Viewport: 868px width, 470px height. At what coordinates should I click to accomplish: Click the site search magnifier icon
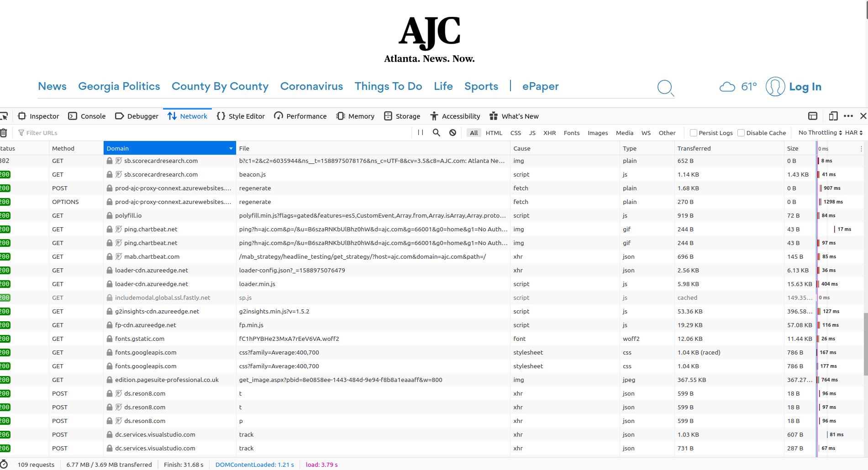pyautogui.click(x=665, y=87)
